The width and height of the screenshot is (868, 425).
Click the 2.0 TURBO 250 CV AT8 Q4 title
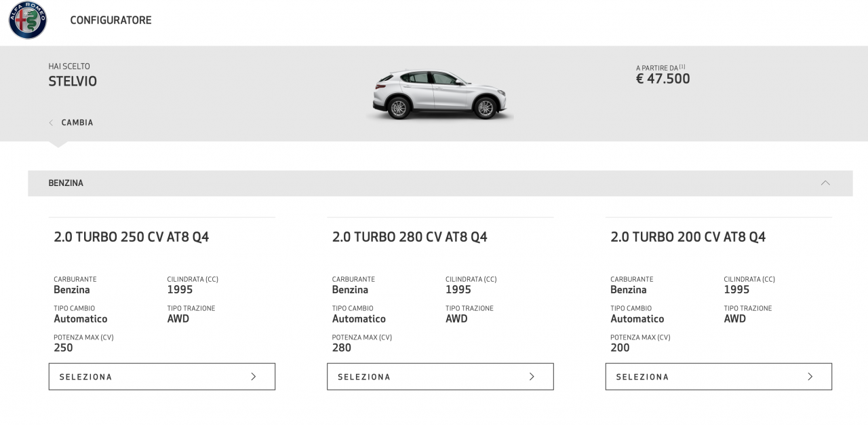[x=132, y=237]
